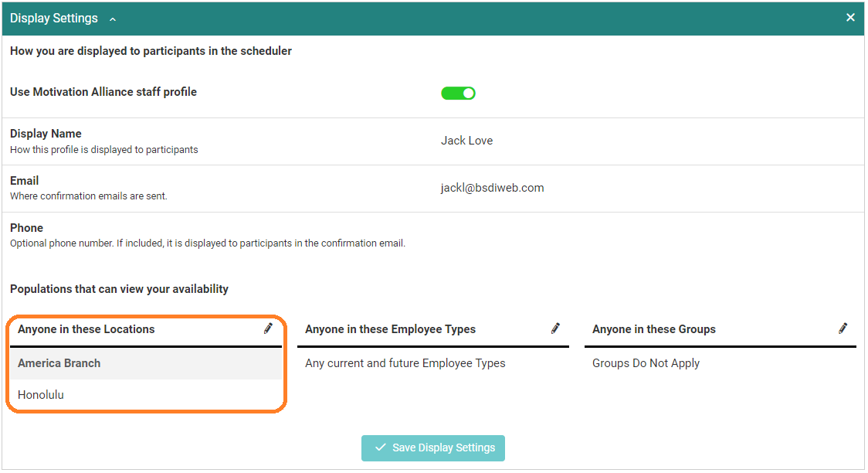Edit the Anyone in these Locations list
Screen dimensions: 868x473
click(x=268, y=328)
